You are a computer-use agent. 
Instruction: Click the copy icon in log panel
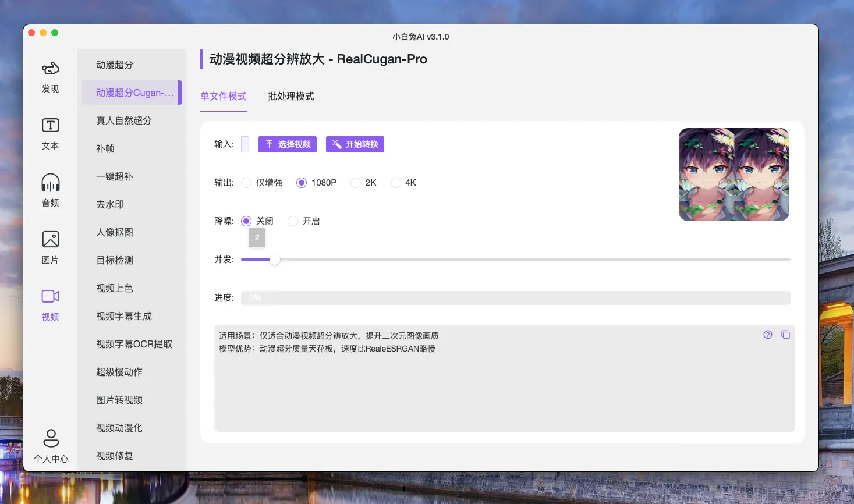785,335
